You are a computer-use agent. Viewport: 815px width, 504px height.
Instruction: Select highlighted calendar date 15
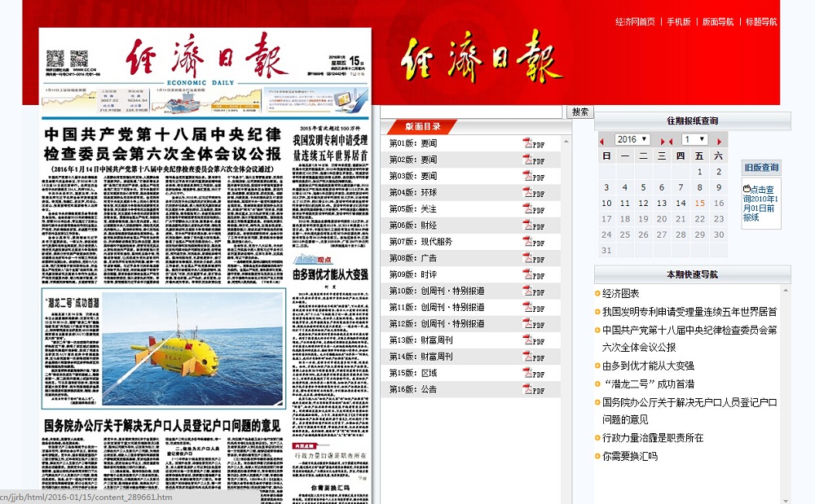pos(699,204)
